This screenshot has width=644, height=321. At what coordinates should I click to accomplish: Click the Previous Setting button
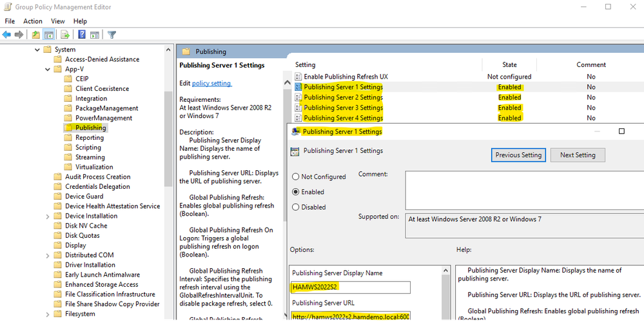518,155
